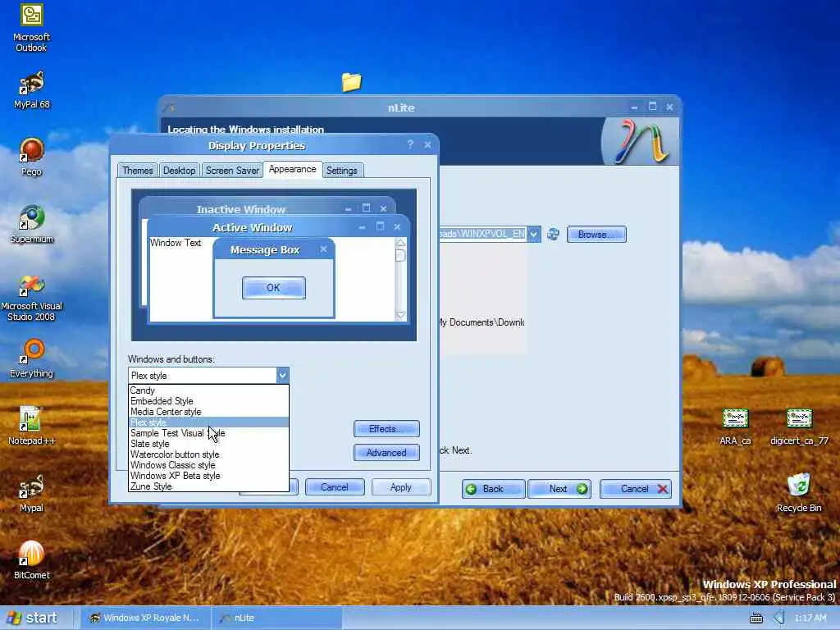The image size is (840, 630).
Task: Click the keyboard icon in system tray
Action: (756, 619)
